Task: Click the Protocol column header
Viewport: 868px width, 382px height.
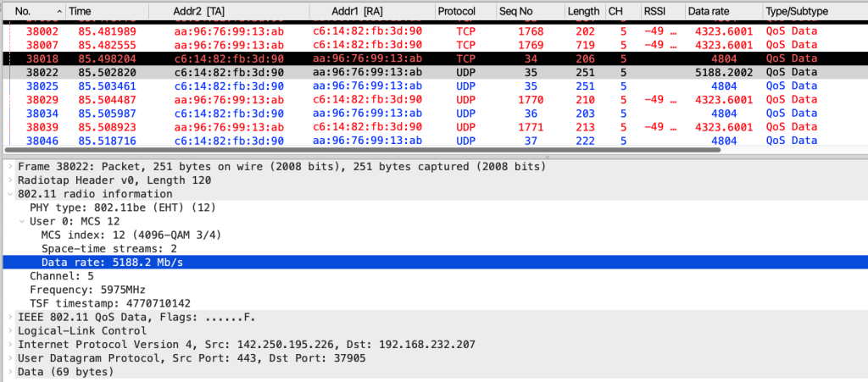Action: click(459, 10)
